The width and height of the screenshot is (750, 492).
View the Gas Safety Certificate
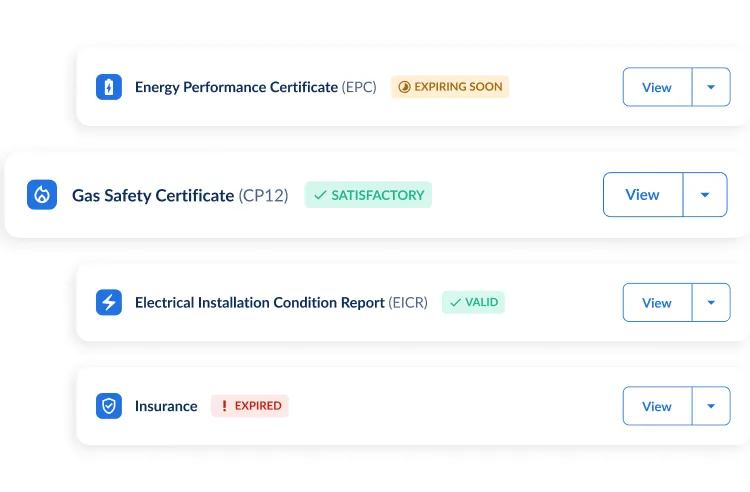pyautogui.click(x=642, y=195)
